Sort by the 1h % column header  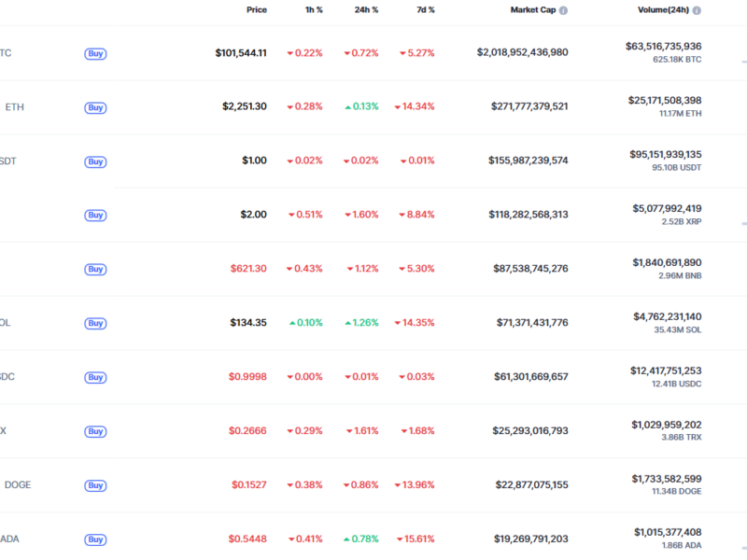coord(314,10)
